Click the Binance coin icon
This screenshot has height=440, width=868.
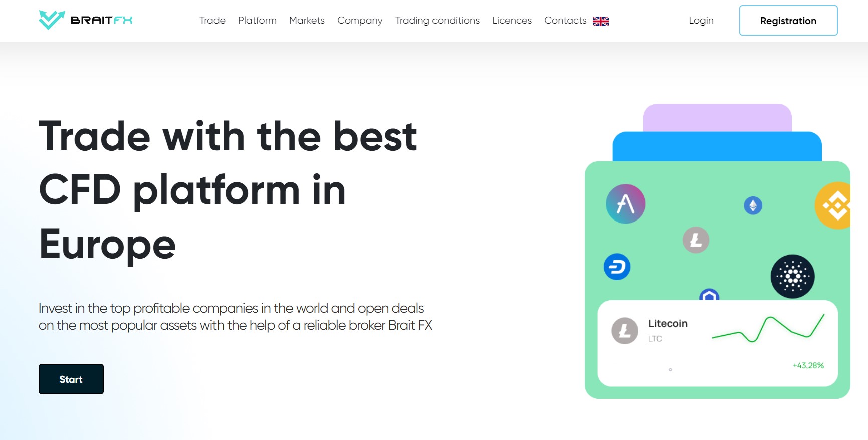[x=833, y=205]
